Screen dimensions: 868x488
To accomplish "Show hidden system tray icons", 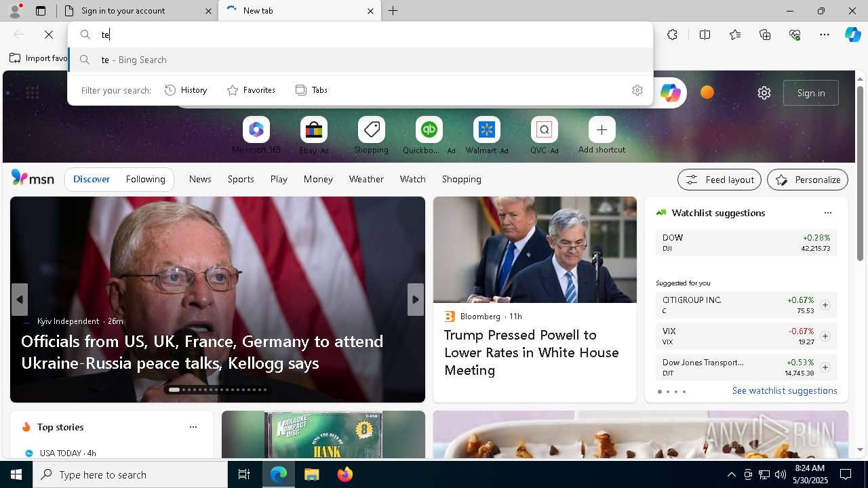I will pyautogui.click(x=731, y=474).
